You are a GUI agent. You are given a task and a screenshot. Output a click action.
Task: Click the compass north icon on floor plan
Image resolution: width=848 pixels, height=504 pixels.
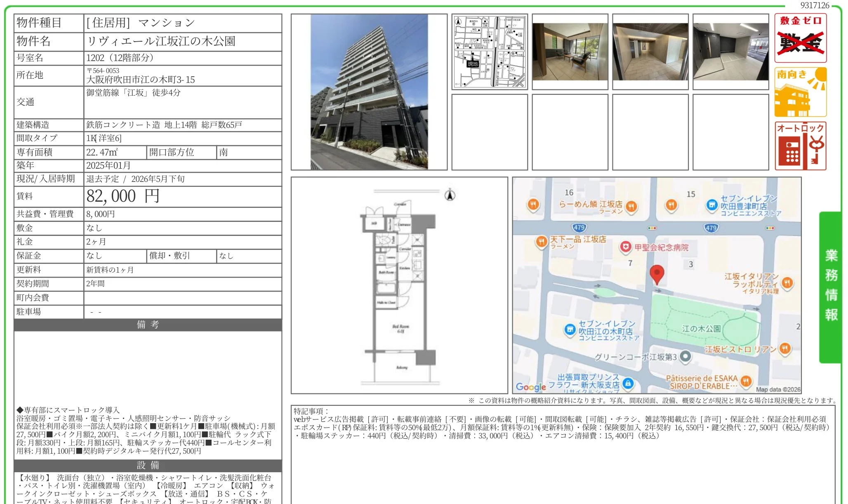[x=450, y=195]
